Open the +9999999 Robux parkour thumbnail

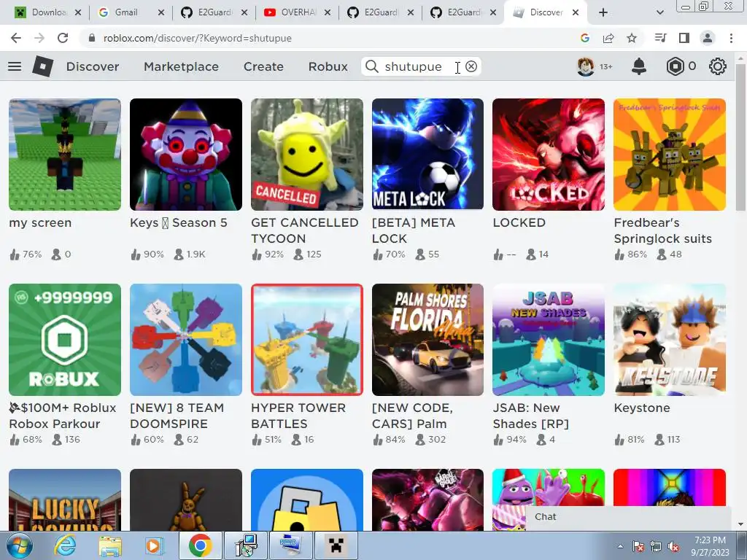point(65,340)
